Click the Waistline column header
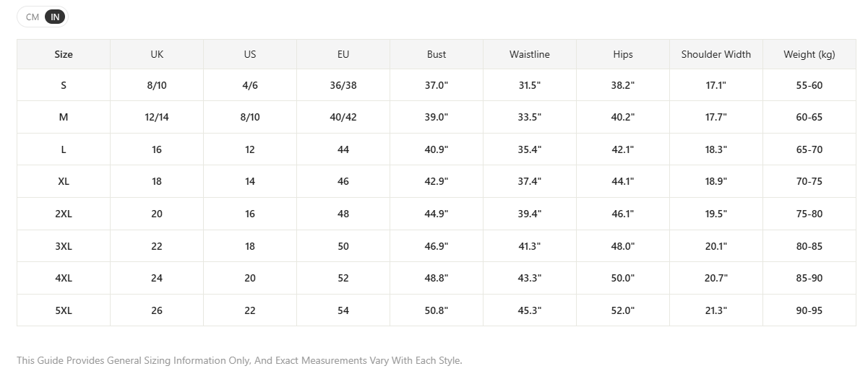The image size is (868, 379). coord(530,54)
